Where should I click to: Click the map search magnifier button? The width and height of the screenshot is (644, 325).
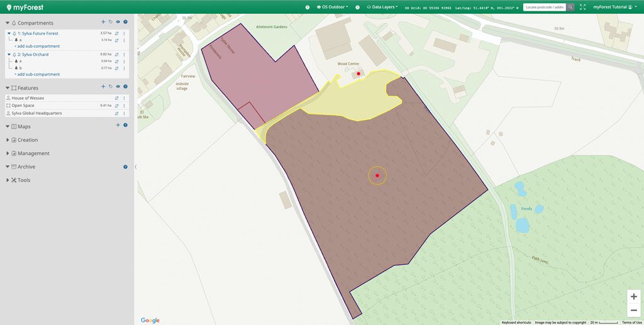(570, 7)
